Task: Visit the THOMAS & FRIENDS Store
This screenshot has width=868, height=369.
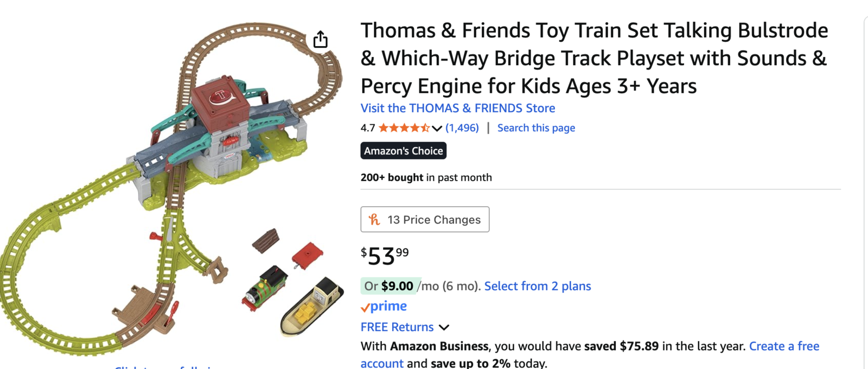Action: 457,108
